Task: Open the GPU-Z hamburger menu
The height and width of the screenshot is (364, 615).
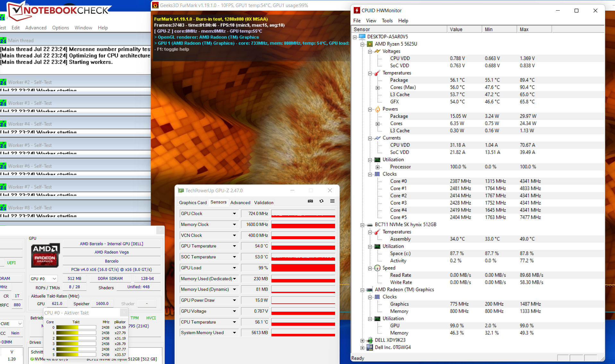Action: pos(332,201)
